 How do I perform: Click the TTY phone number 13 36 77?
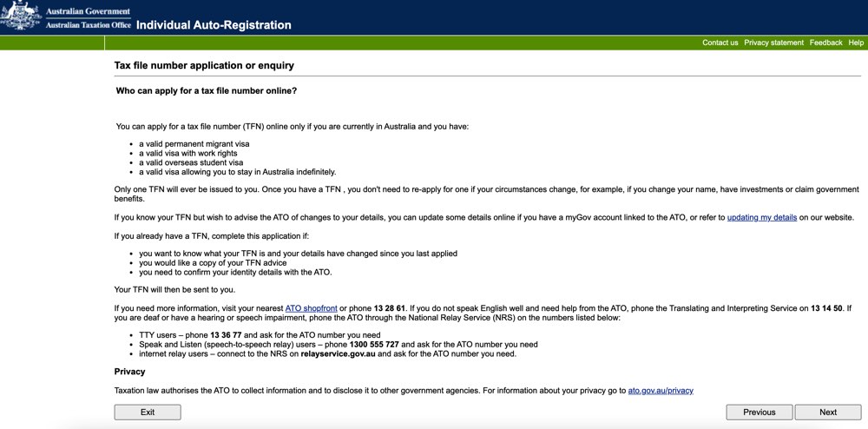pyautogui.click(x=226, y=335)
